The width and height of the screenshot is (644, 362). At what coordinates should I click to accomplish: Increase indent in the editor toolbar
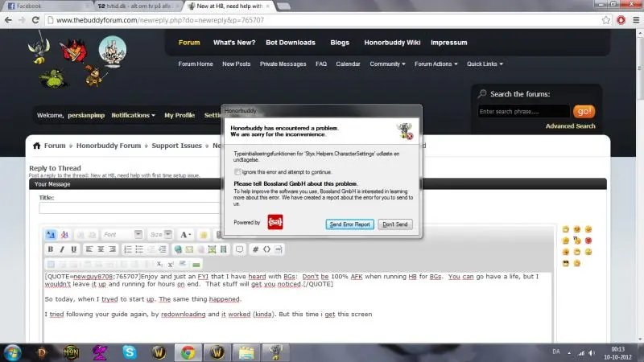coord(163,249)
